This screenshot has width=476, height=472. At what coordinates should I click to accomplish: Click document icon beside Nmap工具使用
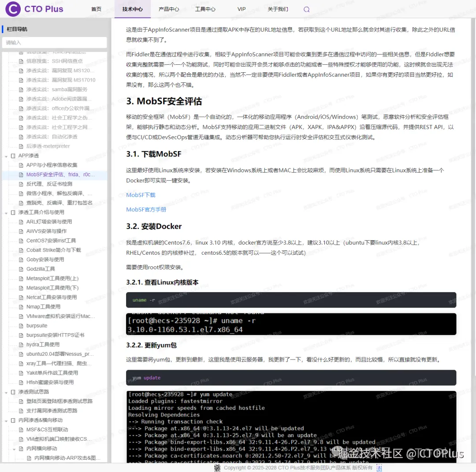tap(21, 307)
